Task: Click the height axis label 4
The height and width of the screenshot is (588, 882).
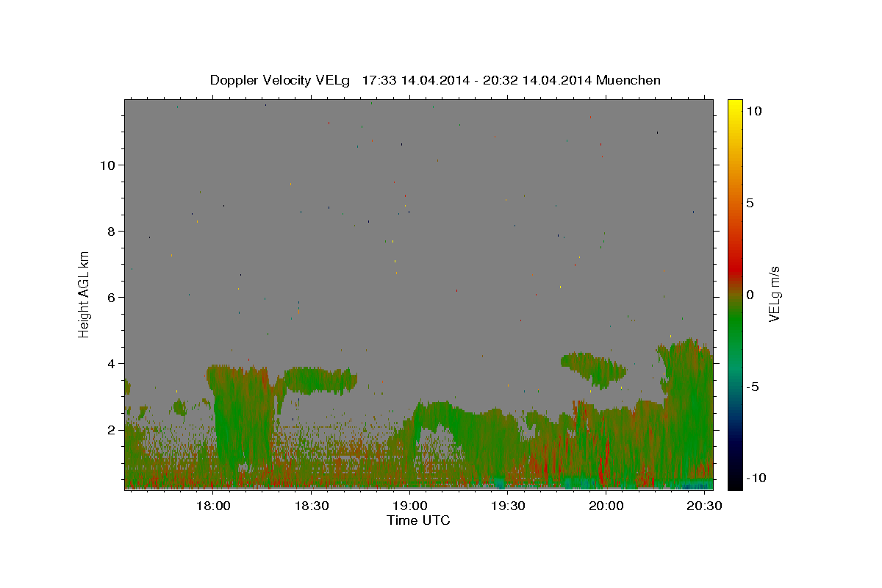Action: pyautogui.click(x=112, y=363)
